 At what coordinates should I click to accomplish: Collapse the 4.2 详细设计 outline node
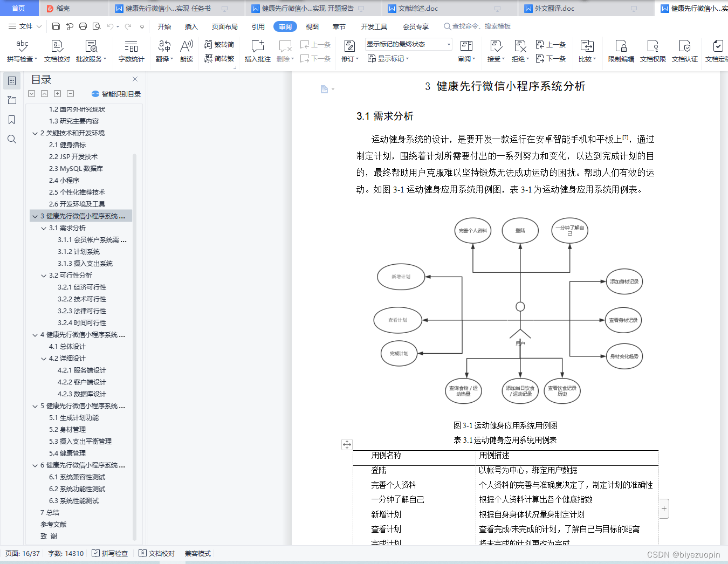[44, 359]
